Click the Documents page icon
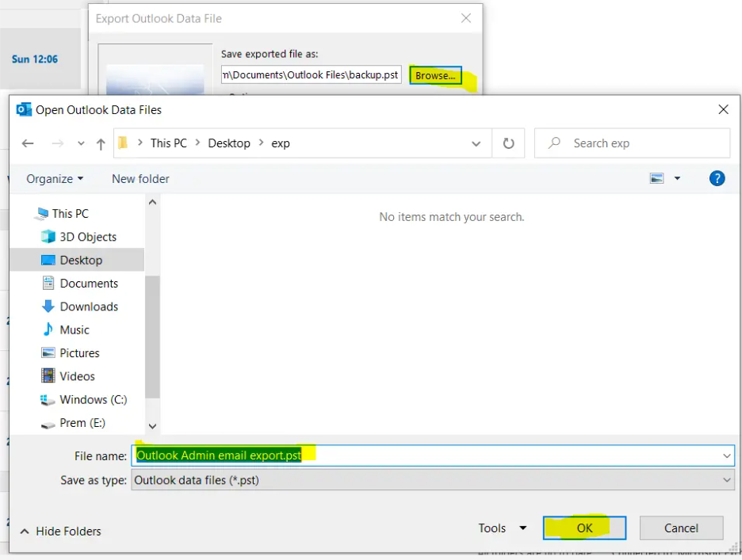The image size is (742, 560). 48,283
